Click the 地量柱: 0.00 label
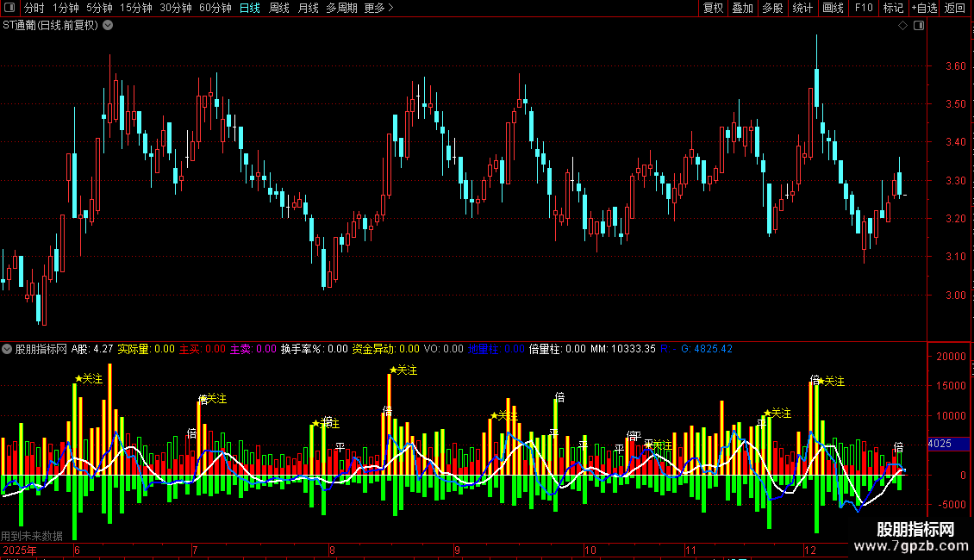 pos(496,349)
